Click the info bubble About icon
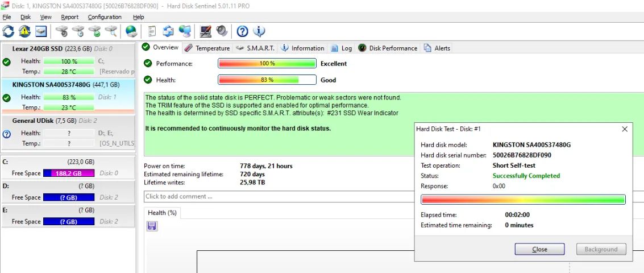Viewport: 644px width, 273px height. [x=259, y=31]
